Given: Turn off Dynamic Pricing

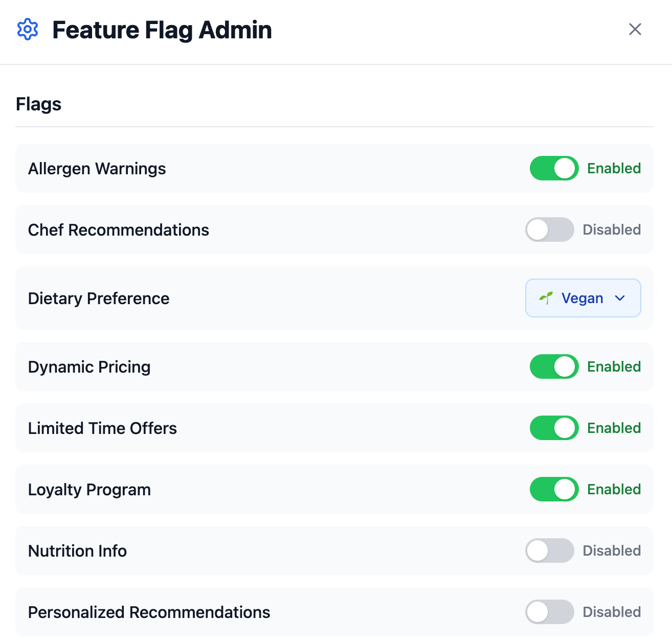Looking at the screenshot, I should click(x=554, y=366).
